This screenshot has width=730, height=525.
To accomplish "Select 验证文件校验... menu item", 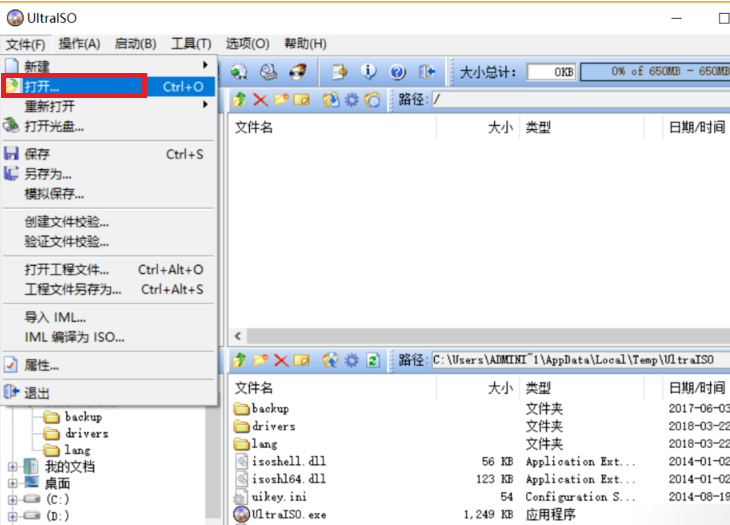I will pos(108,242).
